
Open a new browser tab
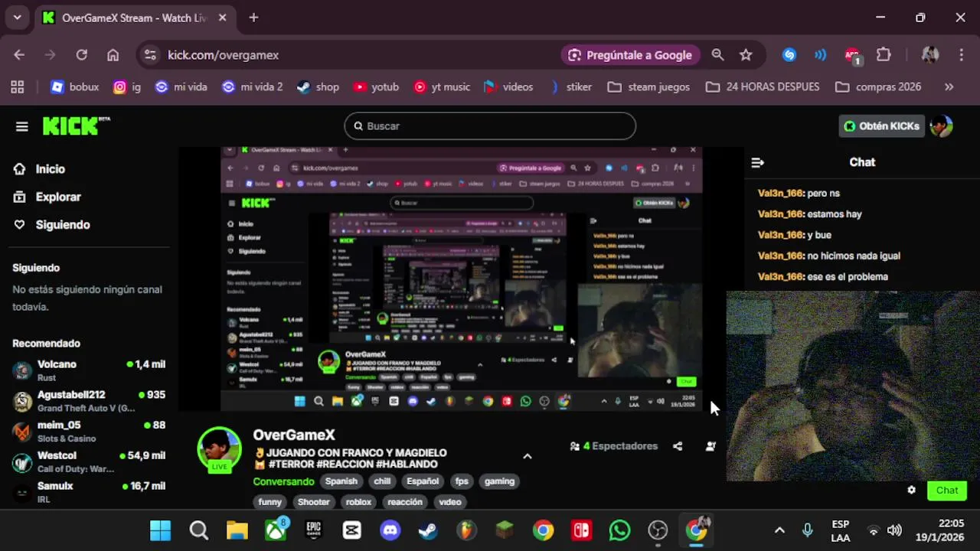(253, 18)
